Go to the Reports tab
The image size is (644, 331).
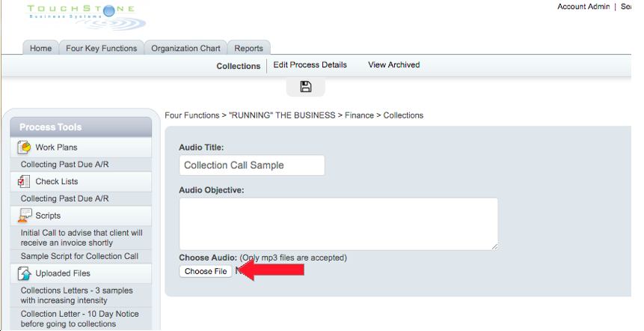pos(248,48)
